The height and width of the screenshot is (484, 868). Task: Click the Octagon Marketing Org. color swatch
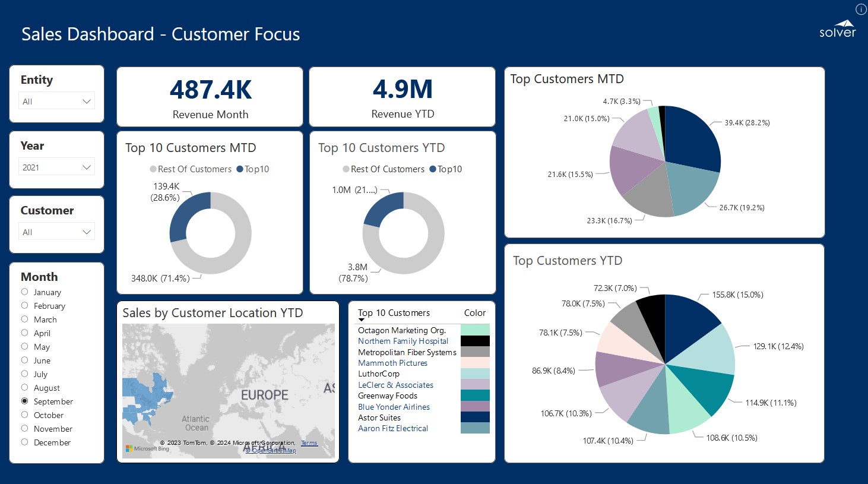tap(475, 330)
